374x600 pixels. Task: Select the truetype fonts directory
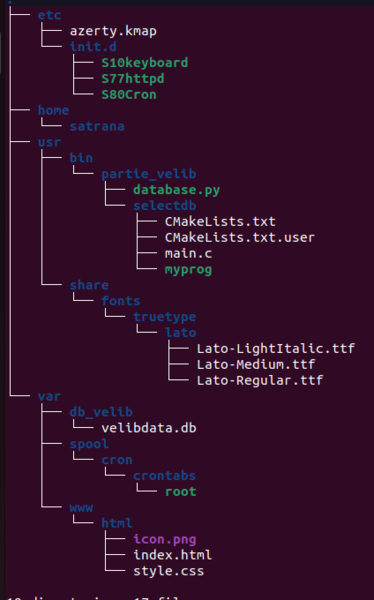pyautogui.click(x=165, y=317)
